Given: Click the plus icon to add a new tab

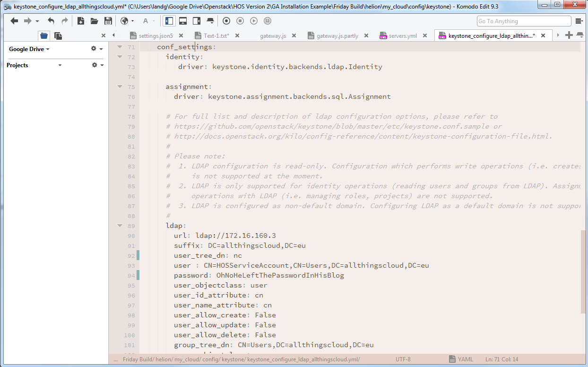Looking at the screenshot, I should point(569,35).
